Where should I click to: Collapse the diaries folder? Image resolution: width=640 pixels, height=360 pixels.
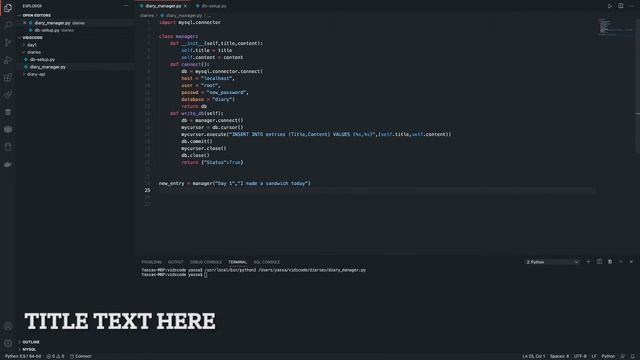33,52
